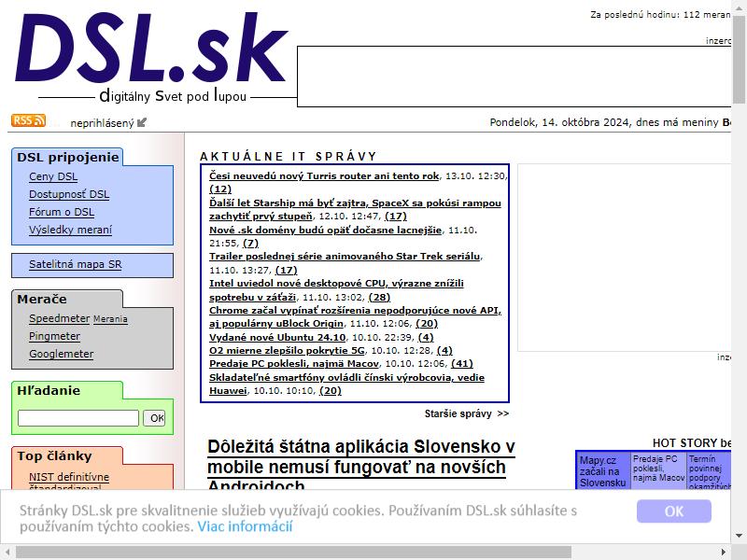747x560 pixels.
Task: Accept cookies with the OK button
Action: pos(673,511)
